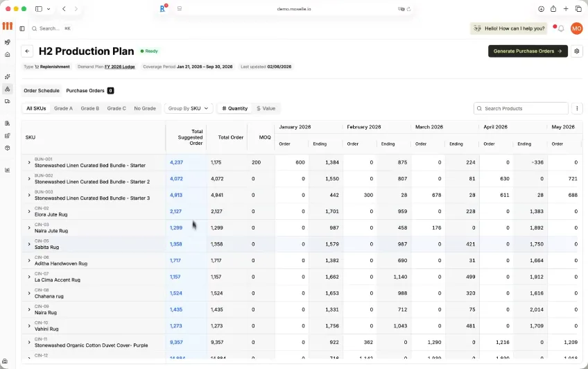Image resolution: width=588 pixels, height=369 pixels.
Task: Toggle the sidebar panel icon beside search
Action: click(x=22, y=28)
